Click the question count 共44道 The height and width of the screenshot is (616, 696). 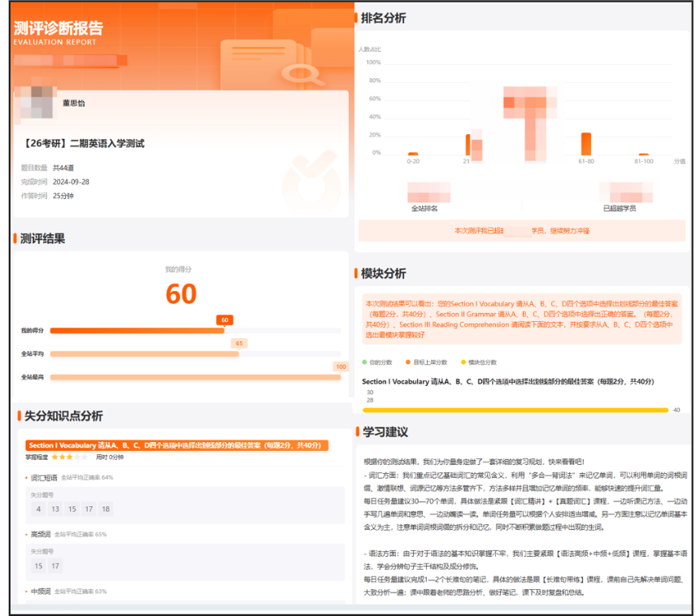[63, 167]
